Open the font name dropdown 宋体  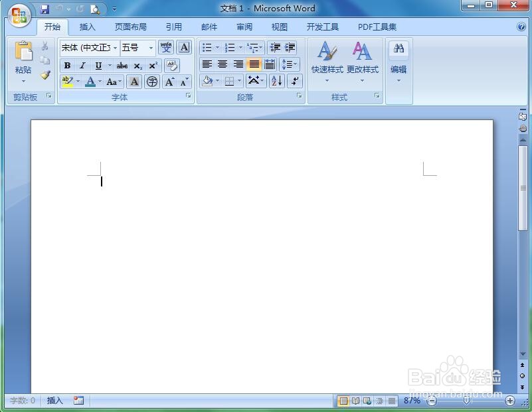(x=116, y=48)
